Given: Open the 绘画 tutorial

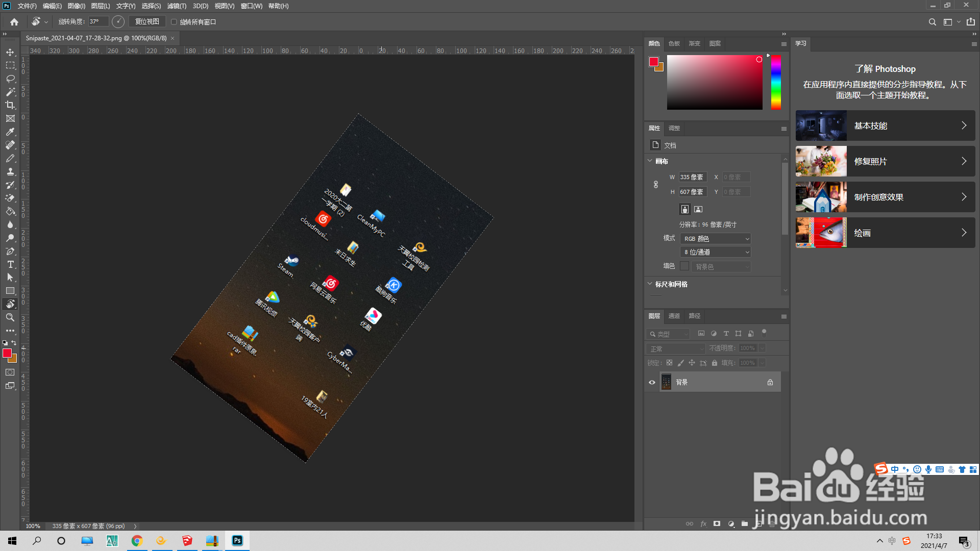Looking at the screenshot, I should [885, 233].
